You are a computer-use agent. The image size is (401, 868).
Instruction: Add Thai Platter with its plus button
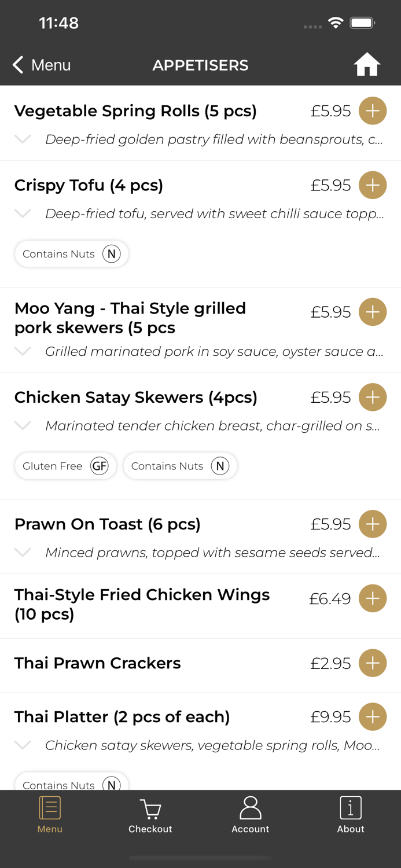(373, 716)
